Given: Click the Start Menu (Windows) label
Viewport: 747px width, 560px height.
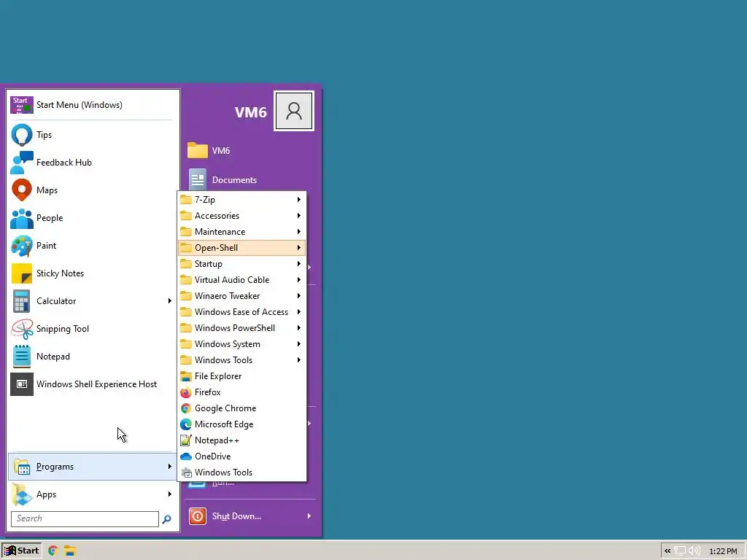Looking at the screenshot, I should pos(79,105).
